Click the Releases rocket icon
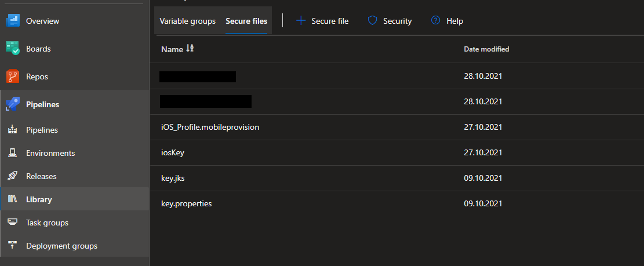 (13, 176)
